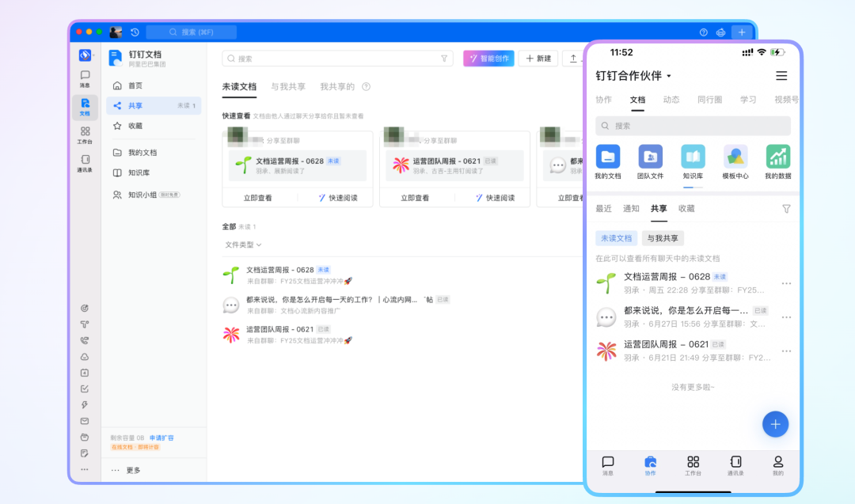Tap 通讯录 in the phone bottom navigation

tap(735, 466)
